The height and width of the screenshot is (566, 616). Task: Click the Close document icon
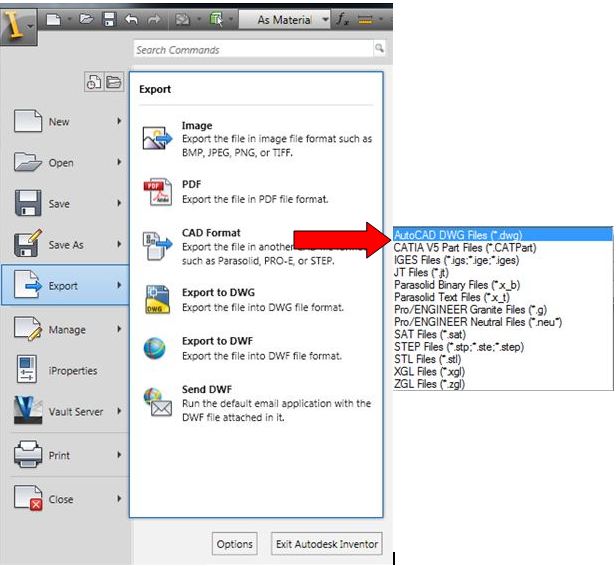coord(28,498)
